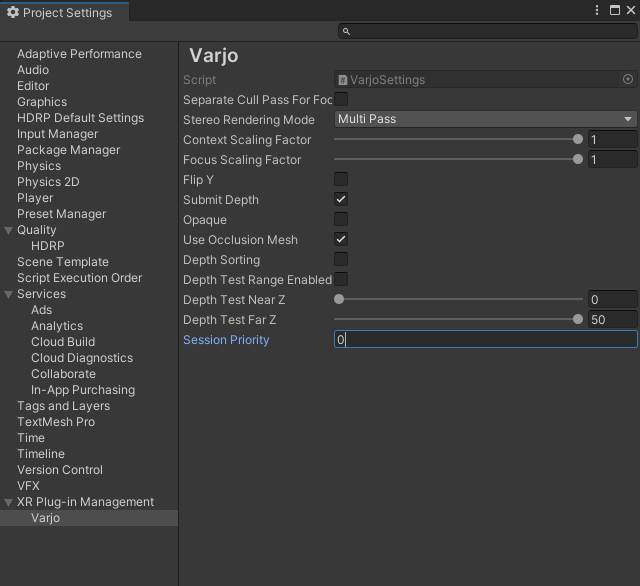Click the Depth Test Near Z slider handle
The image size is (640, 586).
pyautogui.click(x=339, y=299)
